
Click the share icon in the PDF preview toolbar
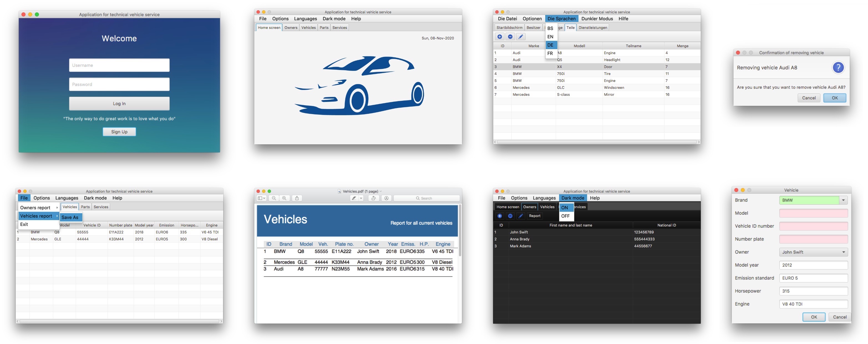coord(297,198)
